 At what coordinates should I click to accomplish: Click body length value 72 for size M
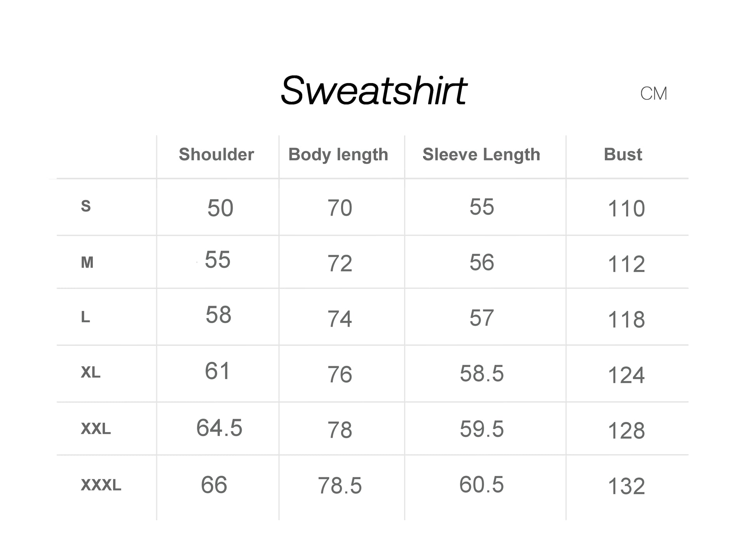point(340,264)
